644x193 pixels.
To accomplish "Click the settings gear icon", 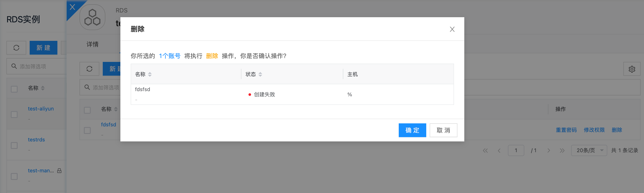I will tap(632, 69).
